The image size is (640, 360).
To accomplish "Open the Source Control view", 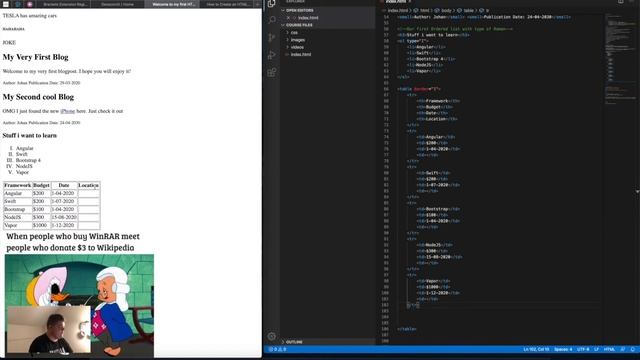I will pos(272,38).
